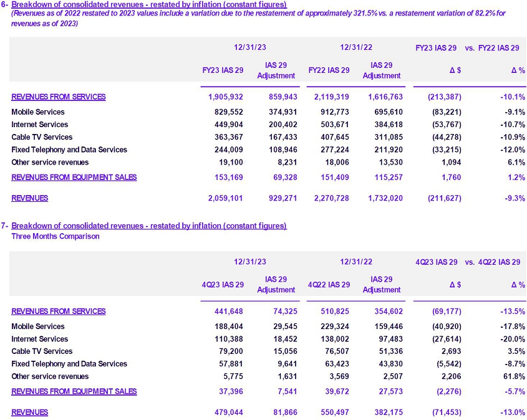Click Revenues From Services link in full-year table
The height and width of the screenshot is (420, 527).
[59, 97]
